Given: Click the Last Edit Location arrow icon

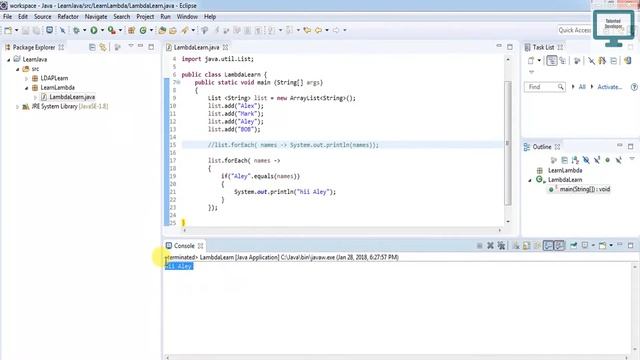Looking at the screenshot, I should tap(307, 30).
